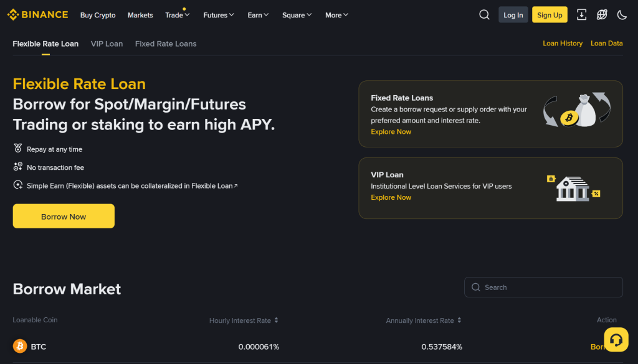Switch to the Fixed Rate Loans tab
This screenshot has width=638, height=364.
pyautogui.click(x=166, y=44)
